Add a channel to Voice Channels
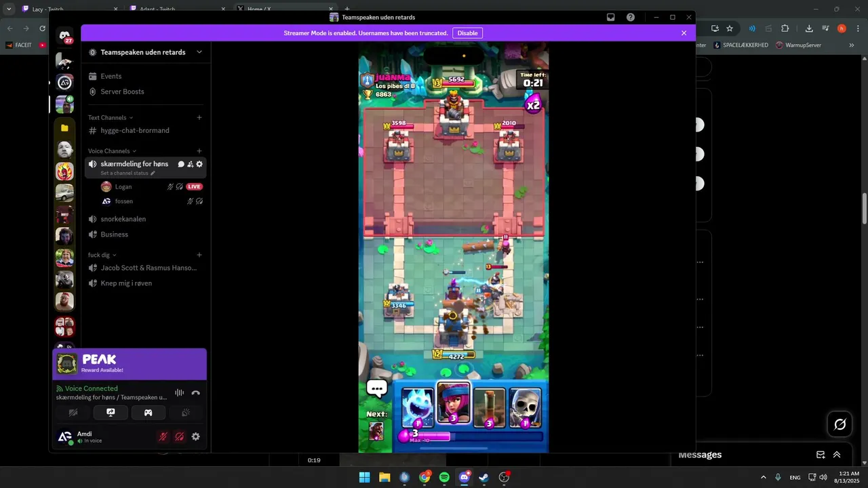 point(199,150)
